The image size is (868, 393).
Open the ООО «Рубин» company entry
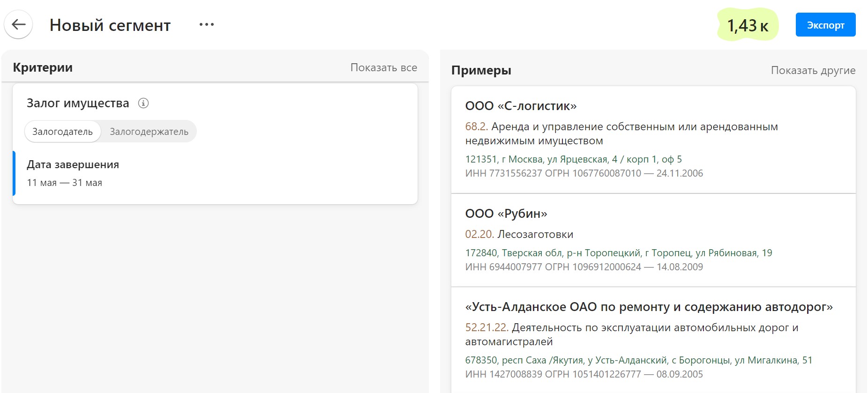pos(506,214)
